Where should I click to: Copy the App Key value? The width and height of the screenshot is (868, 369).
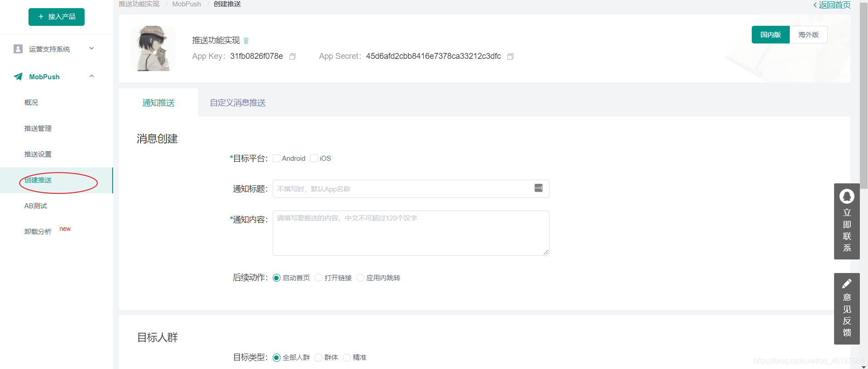coord(293,57)
